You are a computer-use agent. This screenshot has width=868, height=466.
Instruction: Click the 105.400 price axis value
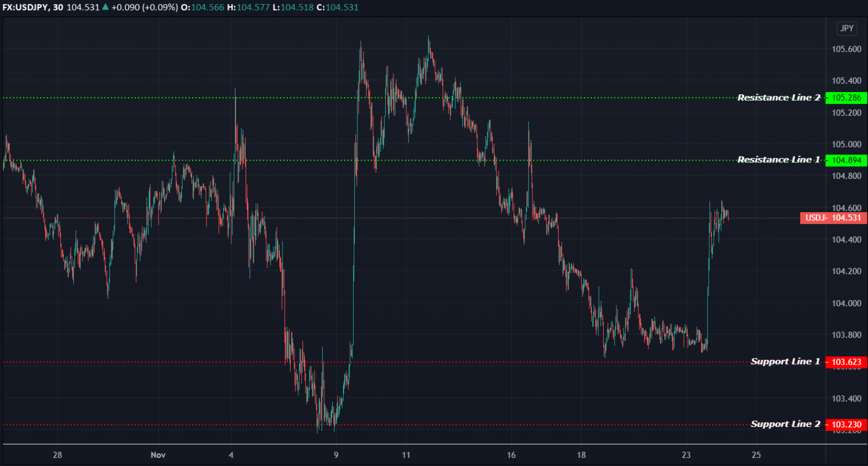(846, 81)
